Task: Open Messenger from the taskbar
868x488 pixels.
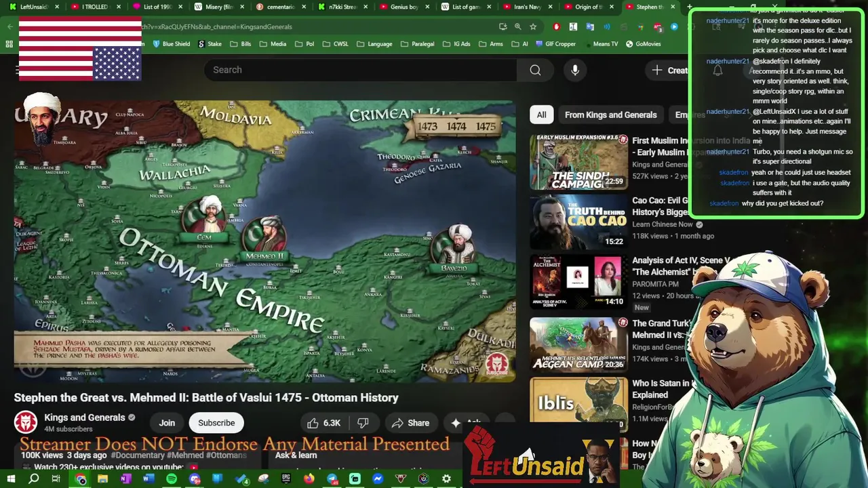Action: 378,479
